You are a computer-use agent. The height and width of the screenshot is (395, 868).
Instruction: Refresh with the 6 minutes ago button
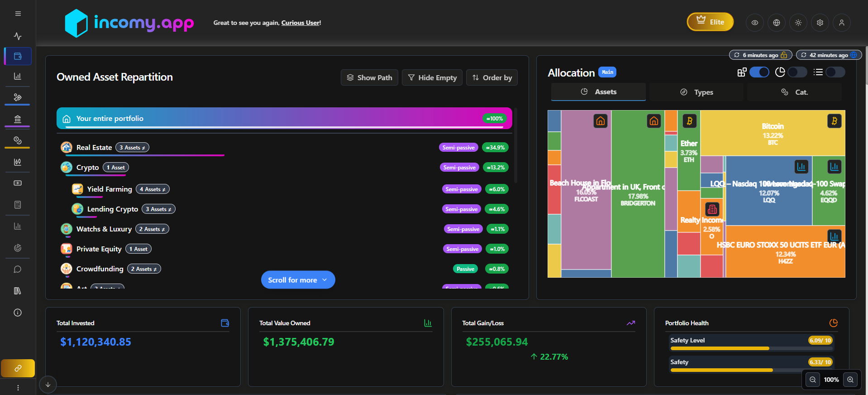pos(760,55)
